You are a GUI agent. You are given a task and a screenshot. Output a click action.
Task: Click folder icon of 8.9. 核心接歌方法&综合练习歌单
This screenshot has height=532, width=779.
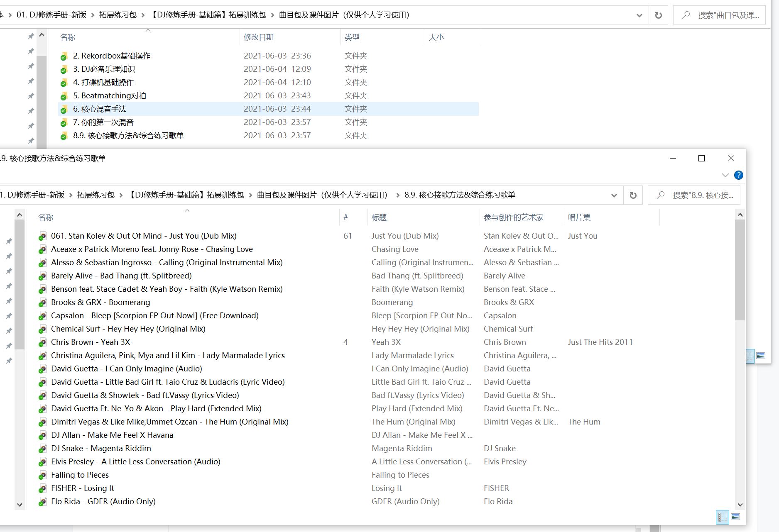coord(64,136)
